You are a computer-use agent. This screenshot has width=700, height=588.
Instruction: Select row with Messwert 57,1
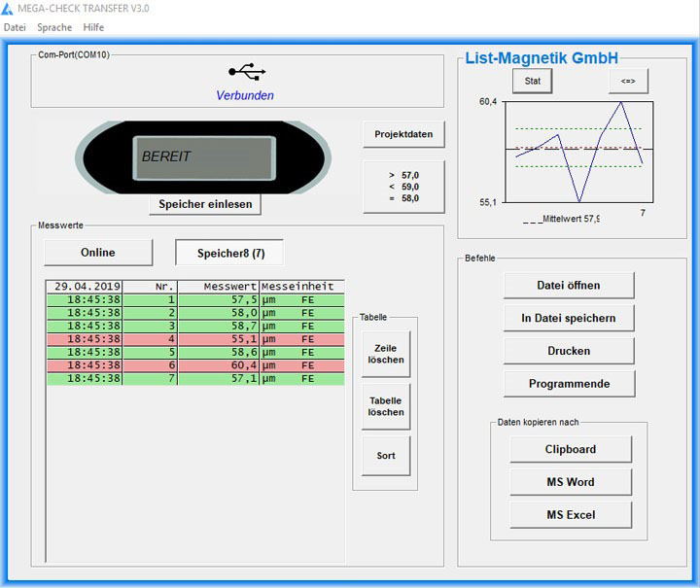coord(195,379)
